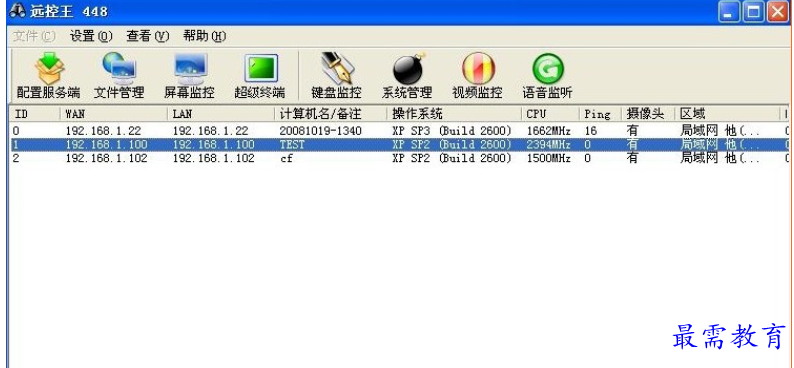This screenshot has height=368, width=794.
Task: Start 键盘监控 keyboard monitoring
Action: pyautogui.click(x=337, y=76)
